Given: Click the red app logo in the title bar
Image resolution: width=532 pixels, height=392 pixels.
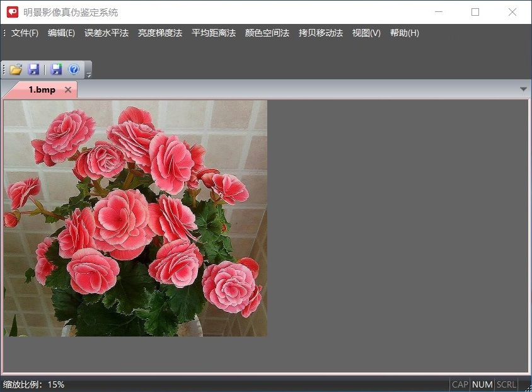Looking at the screenshot, I should (11, 12).
